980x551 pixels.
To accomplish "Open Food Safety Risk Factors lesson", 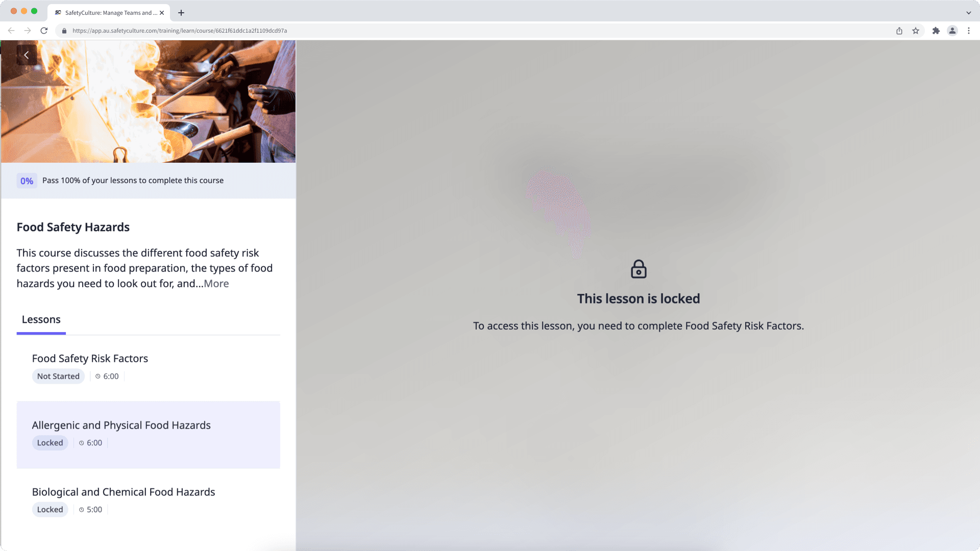I will [x=90, y=359].
